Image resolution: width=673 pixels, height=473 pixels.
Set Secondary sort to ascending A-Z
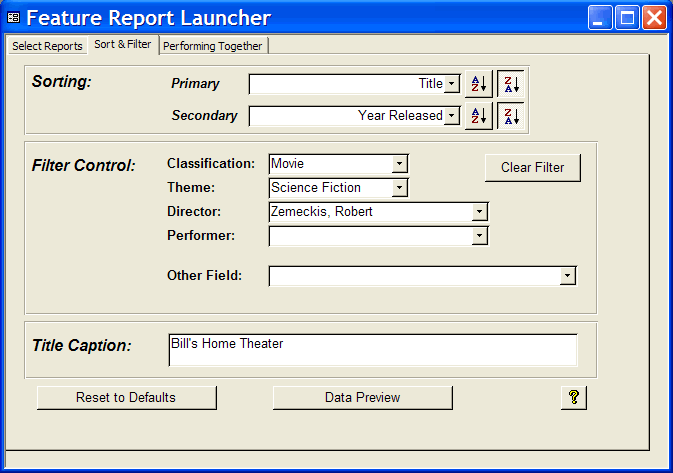pyautogui.click(x=479, y=116)
